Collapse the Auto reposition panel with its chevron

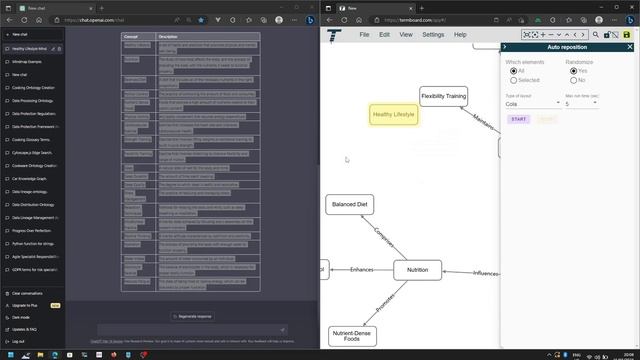505,47
